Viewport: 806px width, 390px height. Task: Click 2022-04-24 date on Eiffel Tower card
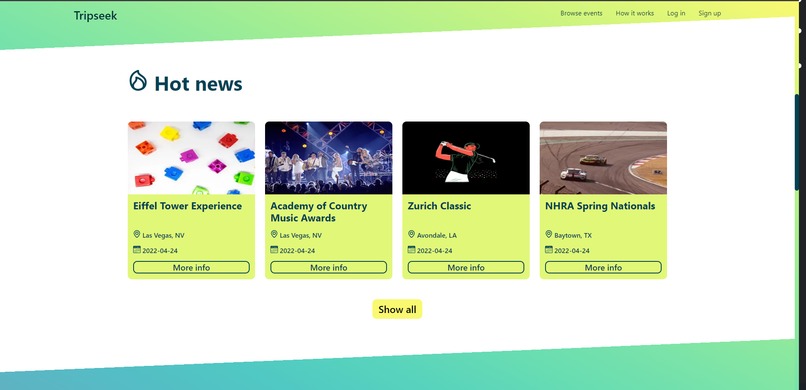[160, 251]
